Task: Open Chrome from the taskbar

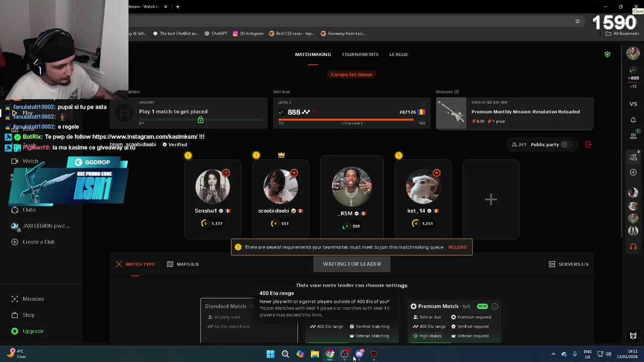Action: click(330, 354)
